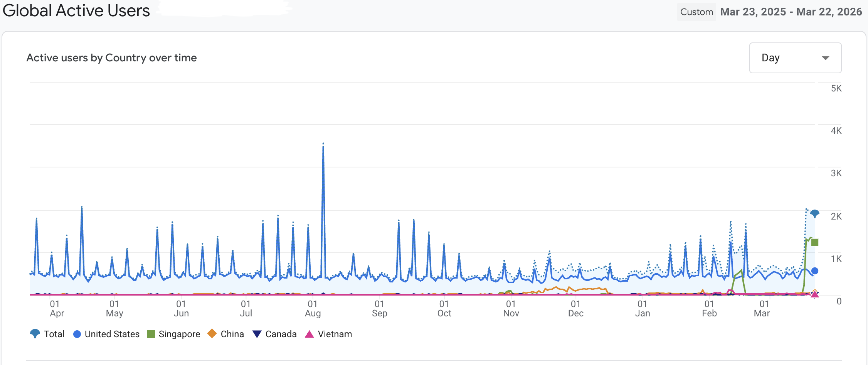Image resolution: width=868 pixels, height=365 pixels.
Task: Click the Canada legend label
Action: click(x=281, y=334)
